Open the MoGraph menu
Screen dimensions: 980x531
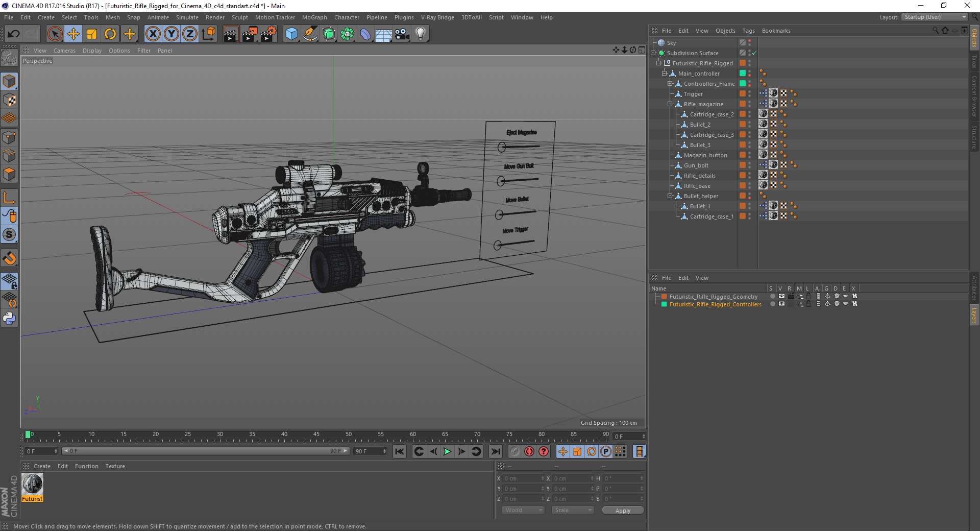[314, 17]
